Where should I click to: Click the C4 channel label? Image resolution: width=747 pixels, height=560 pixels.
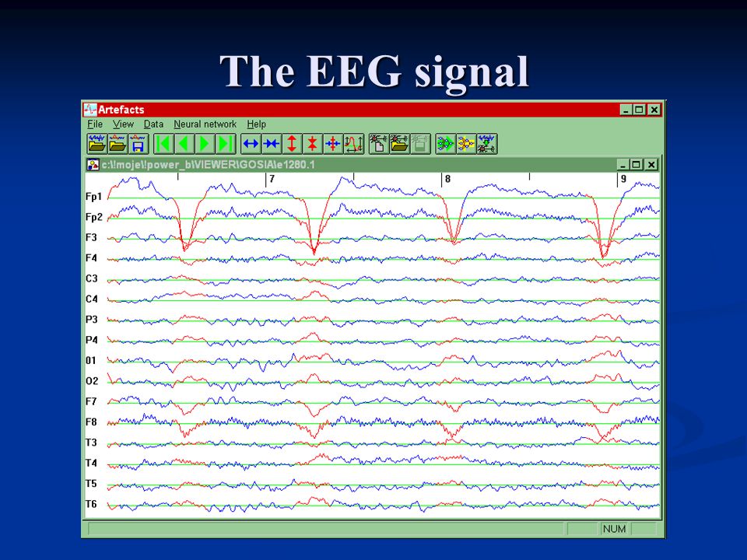pyautogui.click(x=92, y=299)
